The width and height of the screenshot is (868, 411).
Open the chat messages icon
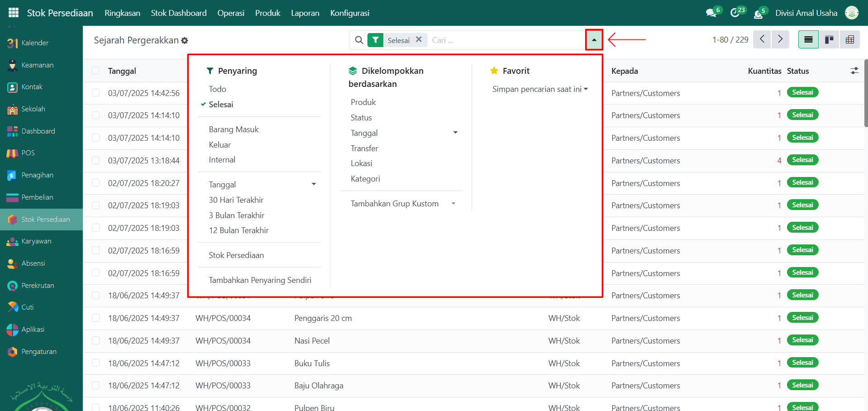click(711, 13)
